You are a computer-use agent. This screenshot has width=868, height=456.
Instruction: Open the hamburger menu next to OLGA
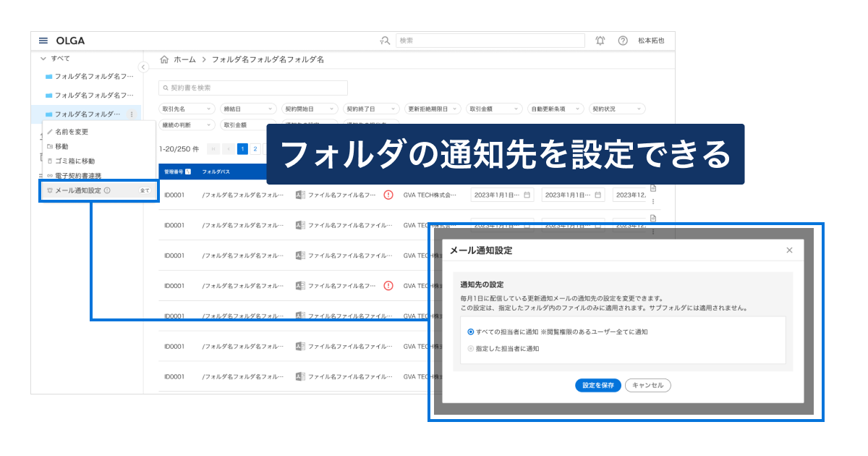coord(43,41)
